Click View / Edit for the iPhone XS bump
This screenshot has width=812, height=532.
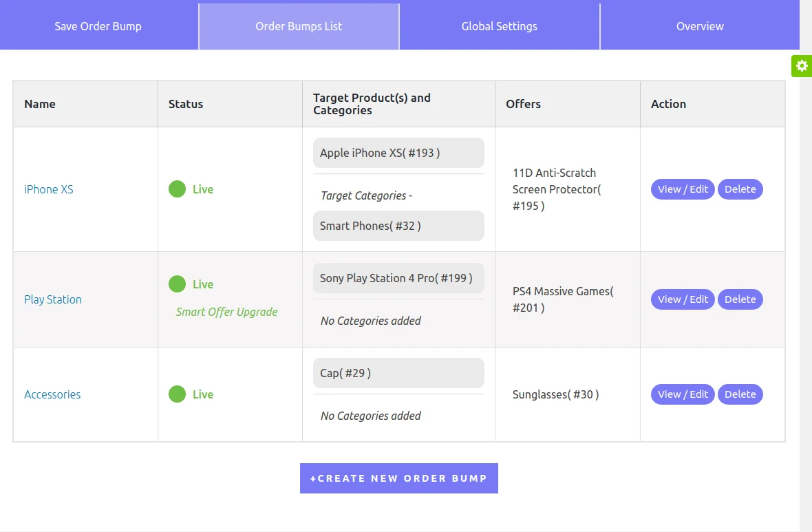click(682, 189)
